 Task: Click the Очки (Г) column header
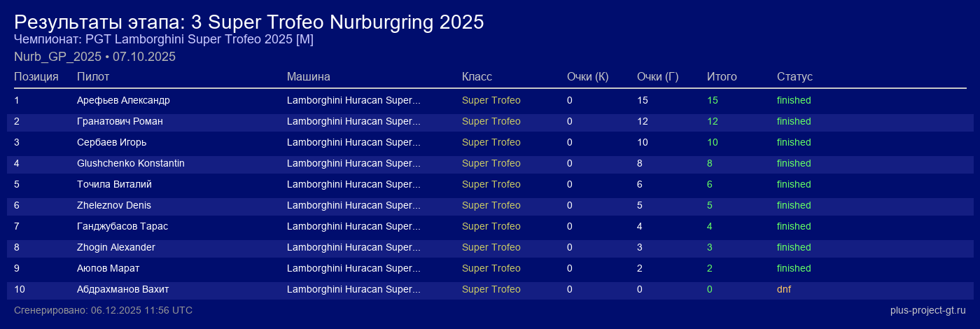(657, 76)
